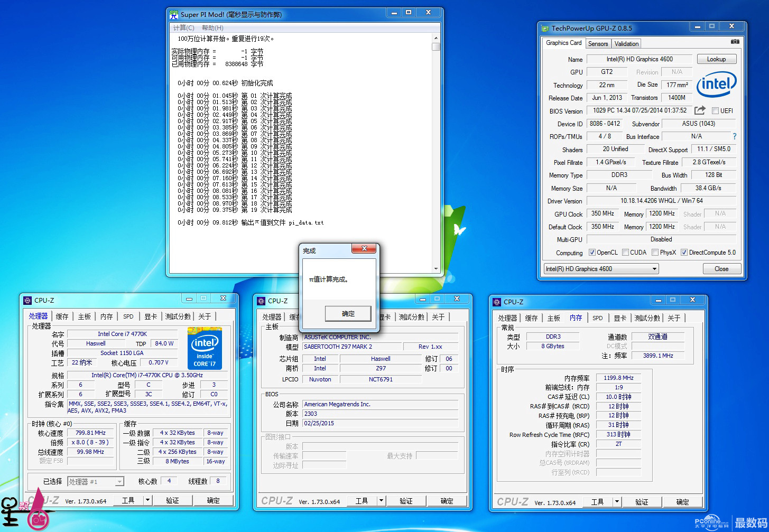Click title icon of CPU-Z processor window
Screen dimensions: 769x532
tap(28, 300)
